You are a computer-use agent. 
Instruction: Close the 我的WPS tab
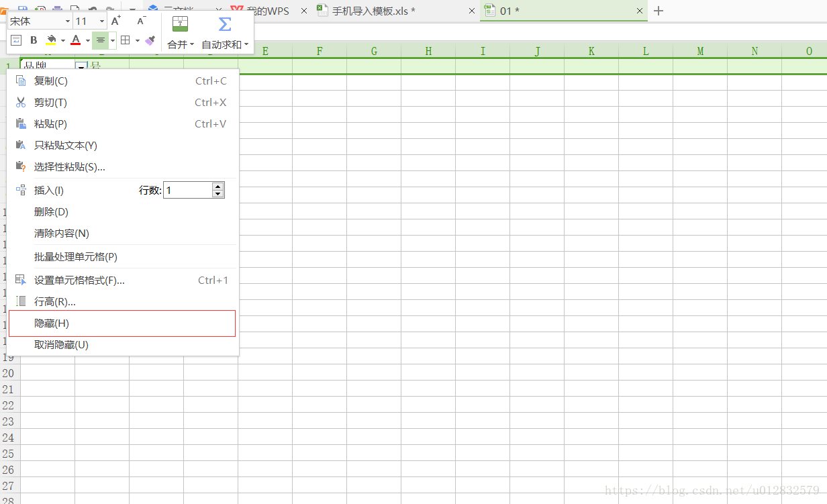point(304,11)
